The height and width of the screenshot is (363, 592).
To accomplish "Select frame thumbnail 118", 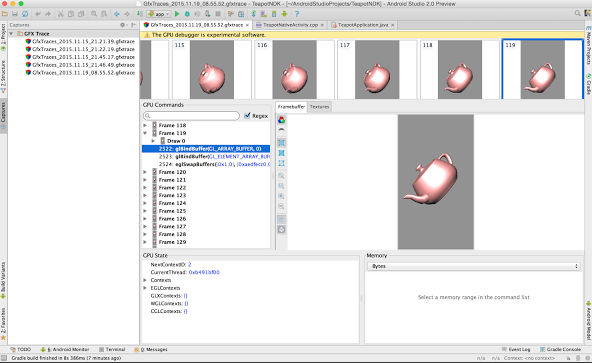I will tap(459, 70).
